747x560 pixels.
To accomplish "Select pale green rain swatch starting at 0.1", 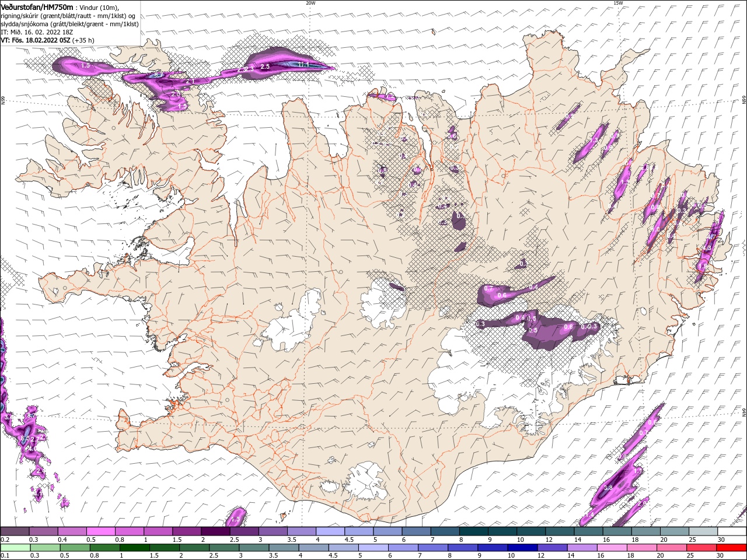I will (15, 548).
